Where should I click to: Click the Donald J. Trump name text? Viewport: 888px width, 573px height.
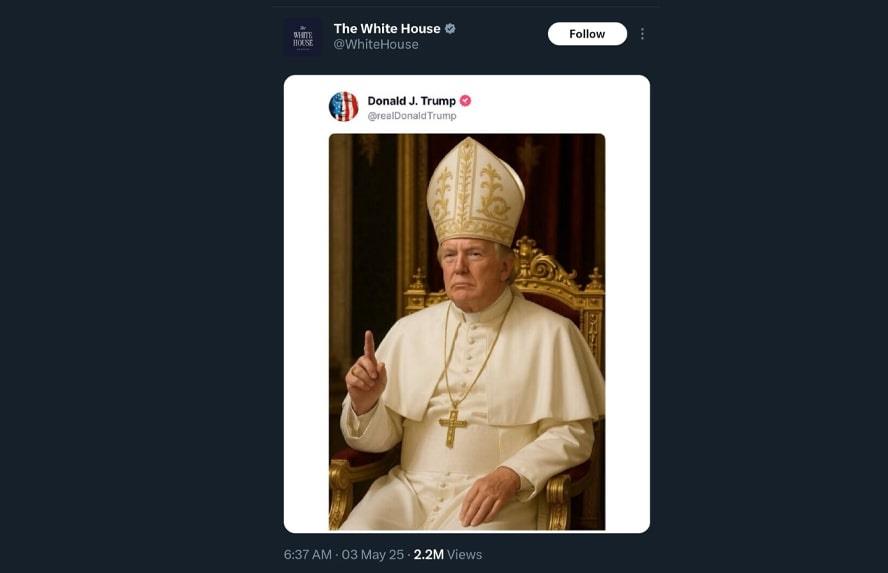click(411, 101)
